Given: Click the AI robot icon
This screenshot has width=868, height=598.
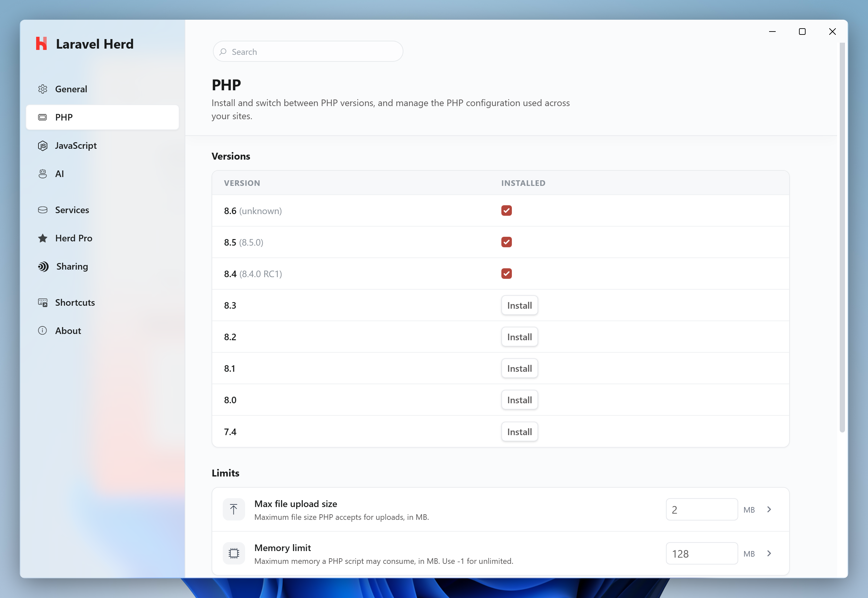Looking at the screenshot, I should 43,174.
